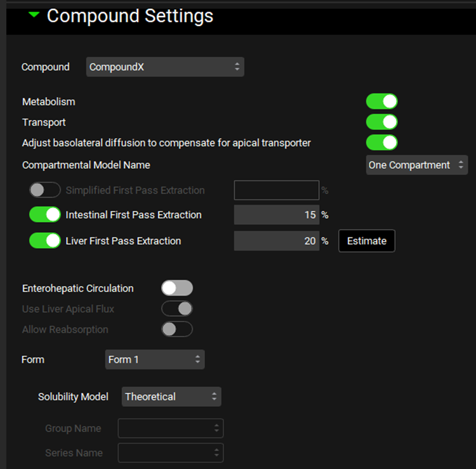This screenshot has width=476, height=469.
Task: Open the Form dropdown showing Form 1
Action: [154, 359]
